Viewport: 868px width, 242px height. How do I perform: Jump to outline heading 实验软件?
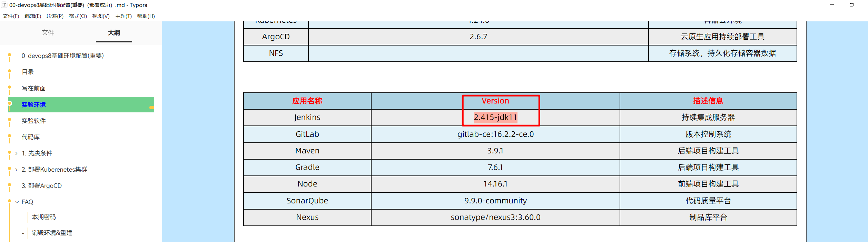pyautogui.click(x=33, y=121)
